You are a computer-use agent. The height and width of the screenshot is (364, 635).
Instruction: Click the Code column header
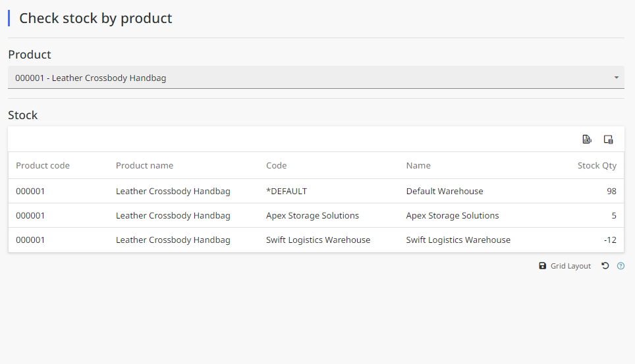point(276,166)
